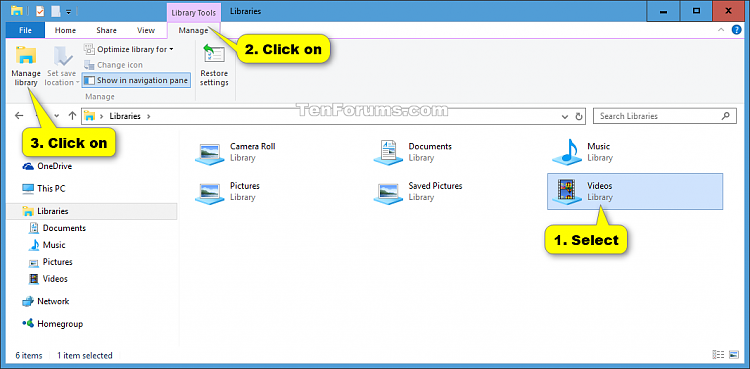Click the Refresh button in address bar
The height and width of the screenshot is (369, 750).
579,116
